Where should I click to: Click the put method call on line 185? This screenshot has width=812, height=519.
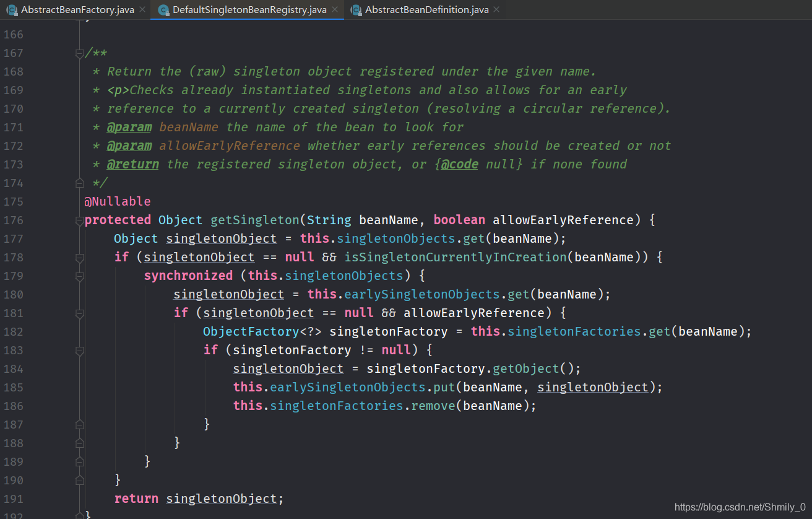[444, 387]
